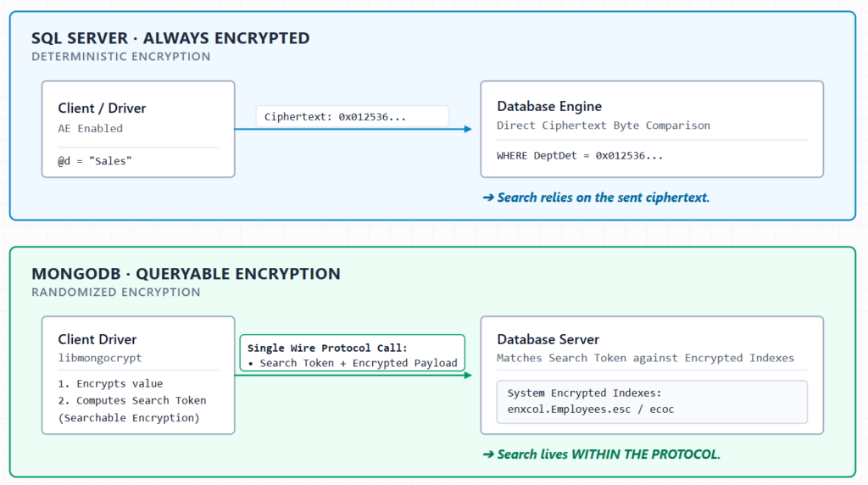Click 'MONGODB · QUERYABLE ENCRYPTION' heading
868x485 pixels.
tap(186, 274)
